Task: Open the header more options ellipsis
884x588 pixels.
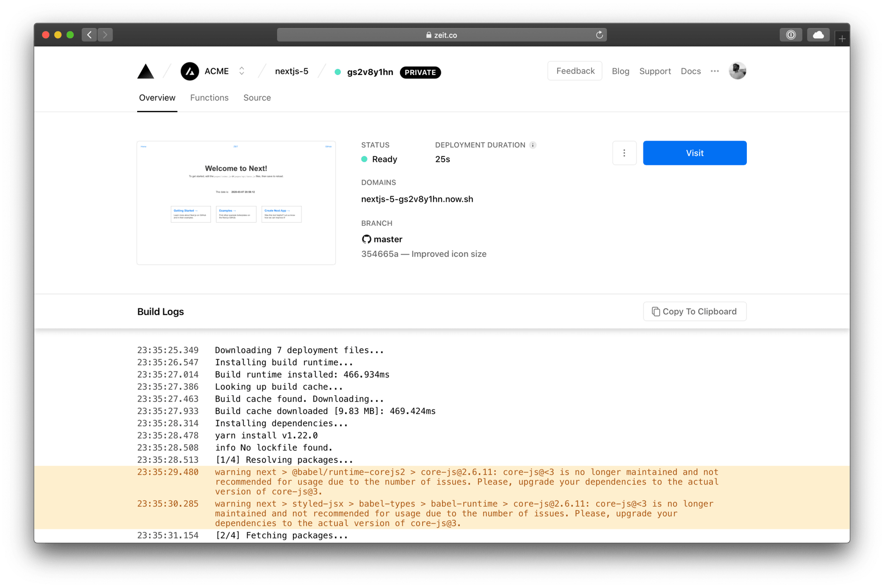Action: [x=715, y=71]
